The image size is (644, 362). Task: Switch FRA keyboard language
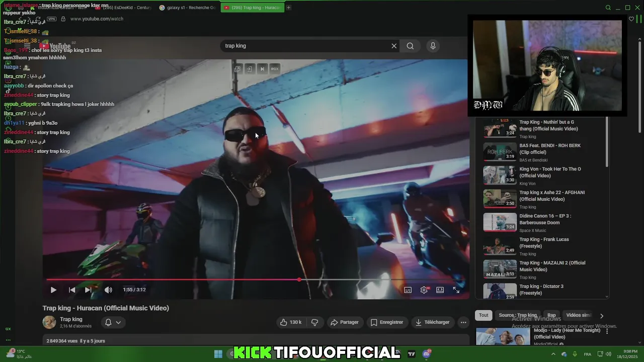point(588,354)
